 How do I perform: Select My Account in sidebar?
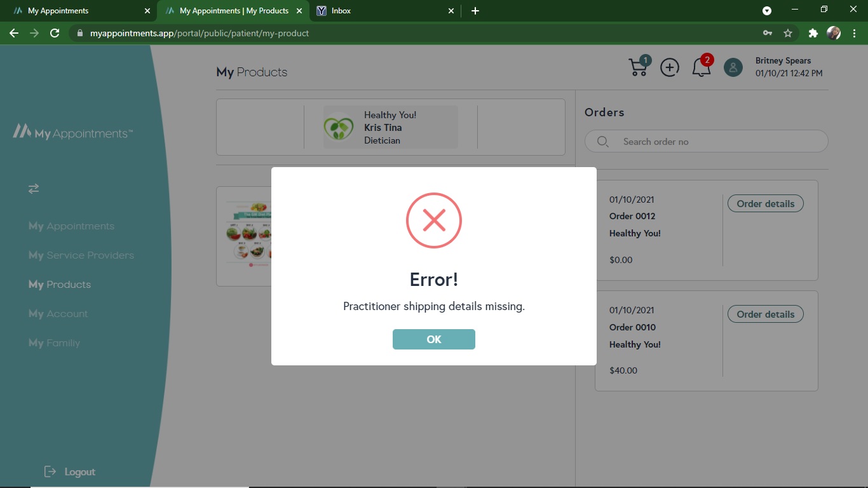58,314
